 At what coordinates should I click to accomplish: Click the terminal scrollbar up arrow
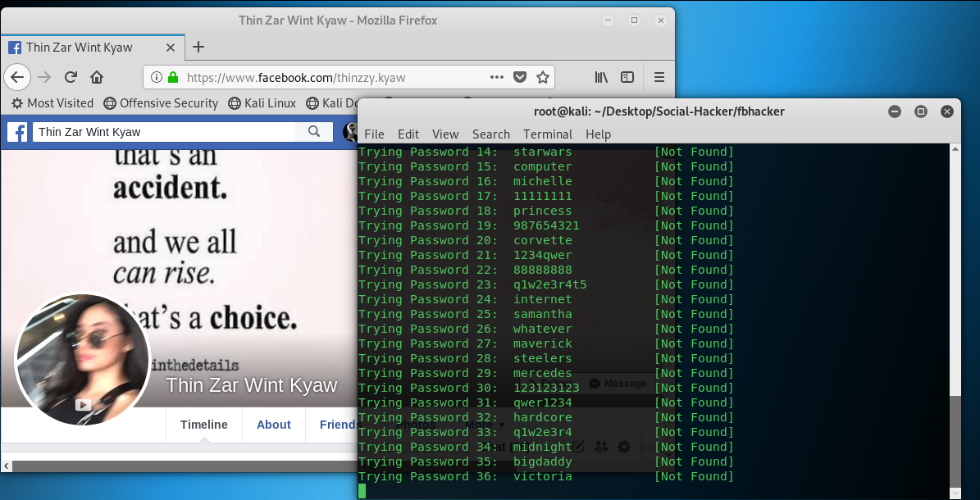[955, 149]
